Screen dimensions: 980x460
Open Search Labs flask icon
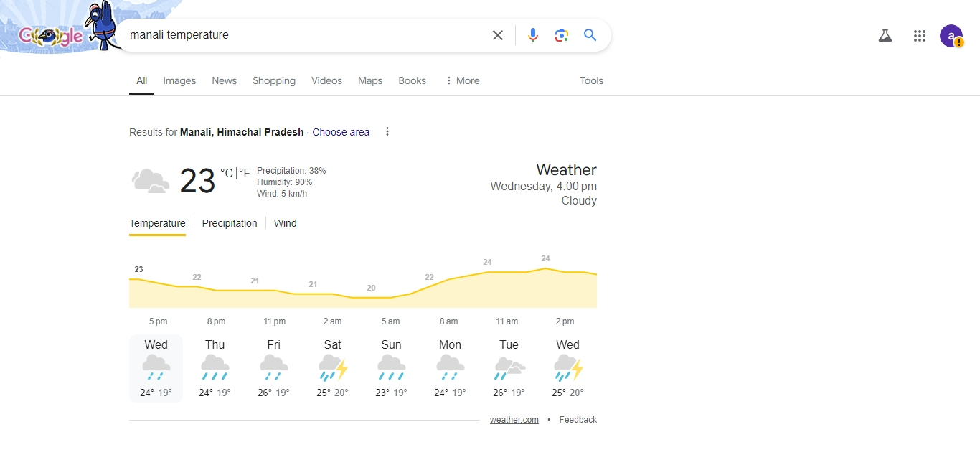885,36
